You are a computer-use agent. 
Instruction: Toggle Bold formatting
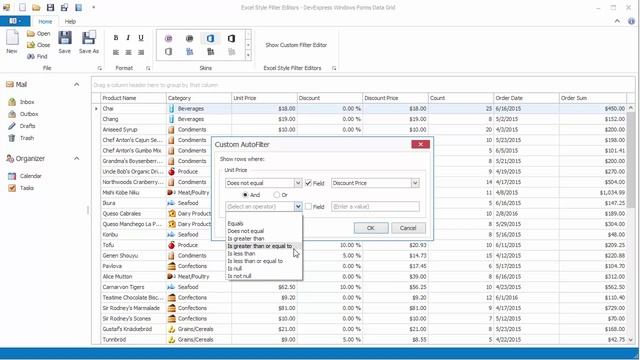coord(116,38)
